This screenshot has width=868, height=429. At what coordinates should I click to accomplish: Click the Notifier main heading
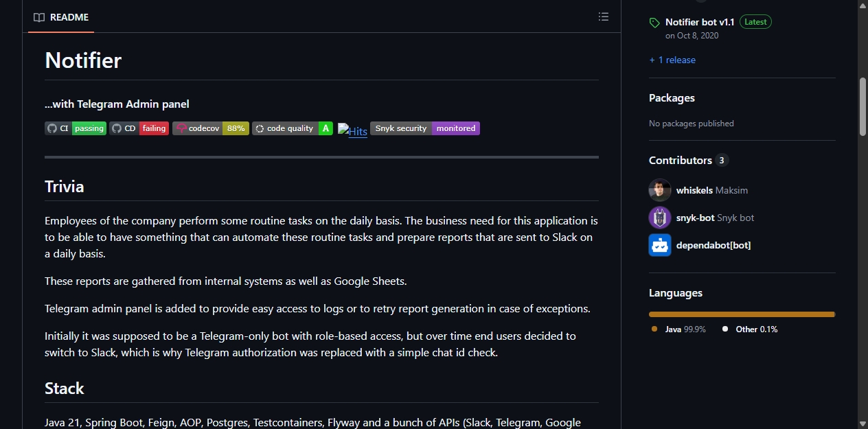point(83,60)
